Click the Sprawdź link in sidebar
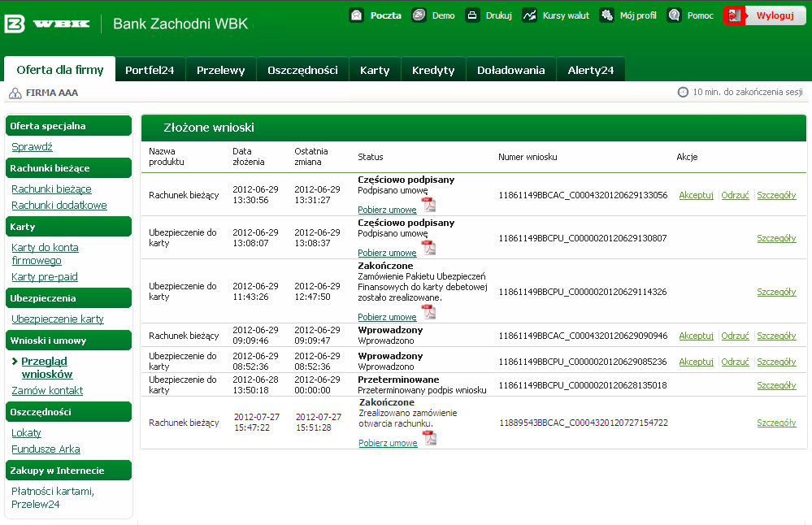This screenshot has width=812, height=525. [x=33, y=147]
